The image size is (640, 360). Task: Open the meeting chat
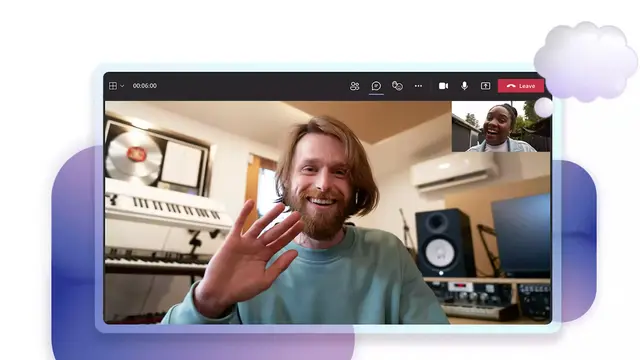pos(376,86)
